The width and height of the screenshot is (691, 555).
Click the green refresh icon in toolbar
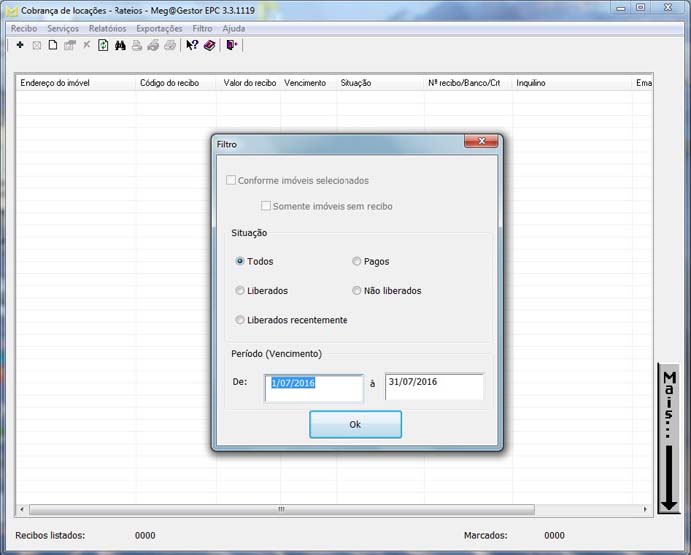point(103,45)
